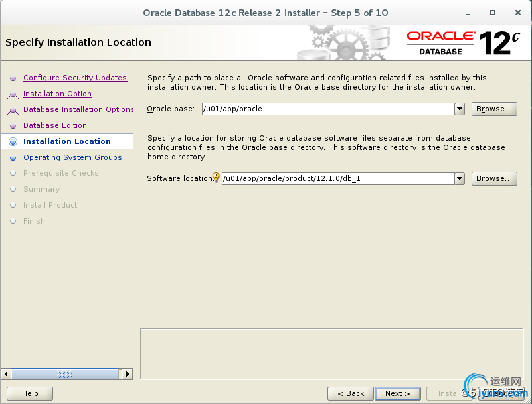Screen dimensions: 532x404
Task: Click the sidebar scrollbar left arrow
Action: [6, 374]
